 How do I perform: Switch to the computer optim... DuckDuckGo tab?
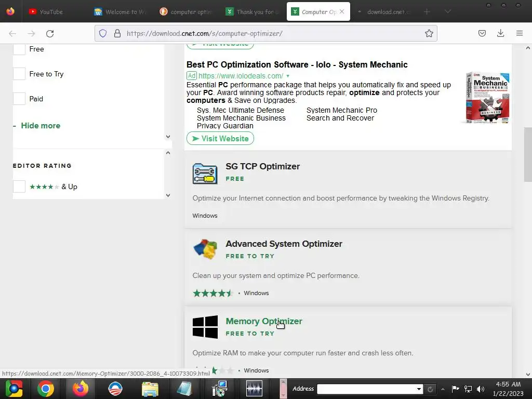186,11
